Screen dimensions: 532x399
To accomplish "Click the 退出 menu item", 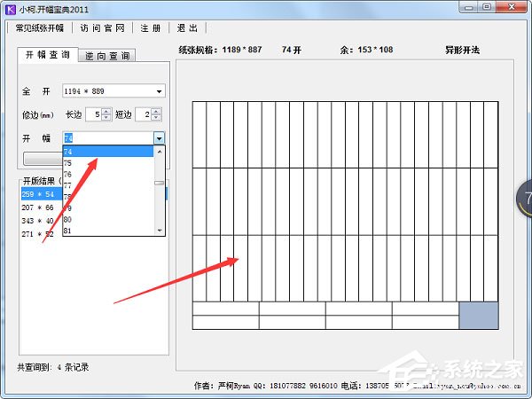I will click(187, 28).
